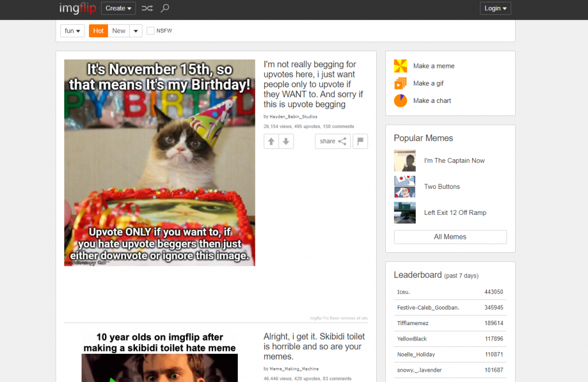Open the skibidi toilet hate meme image
Image resolution: width=588 pixels, height=382 pixels.
[160, 357]
